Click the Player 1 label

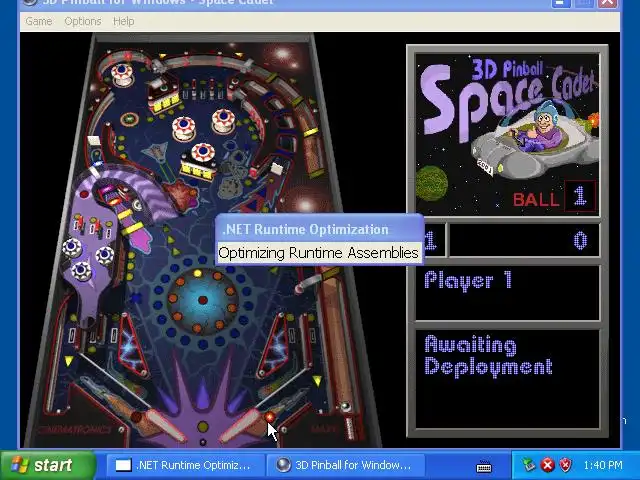(x=468, y=281)
